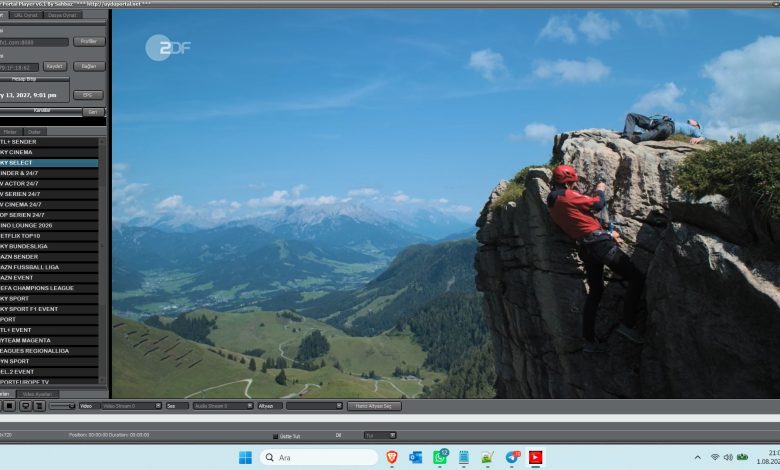Select MYTEAM MAGENTA category
The width and height of the screenshot is (780, 470).
click(x=49, y=340)
